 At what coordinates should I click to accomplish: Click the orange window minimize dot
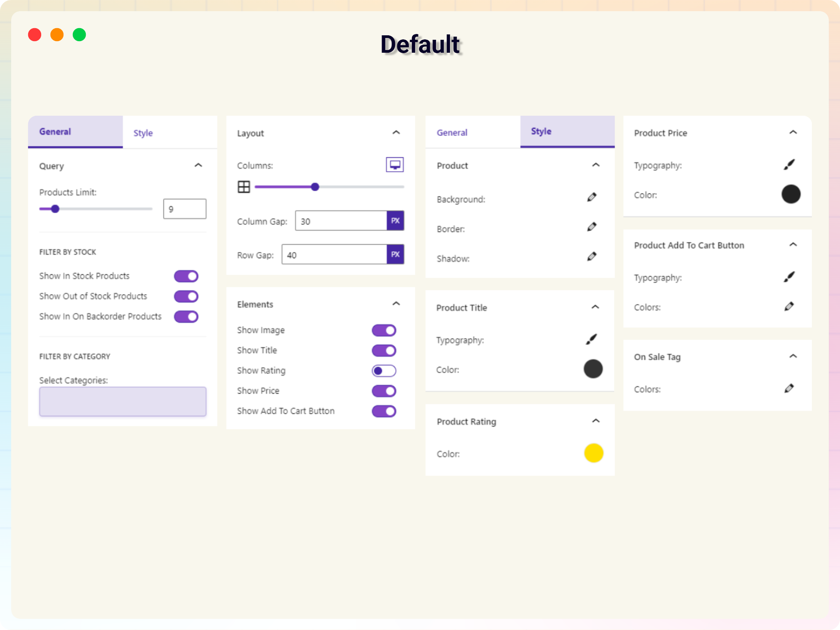point(57,35)
